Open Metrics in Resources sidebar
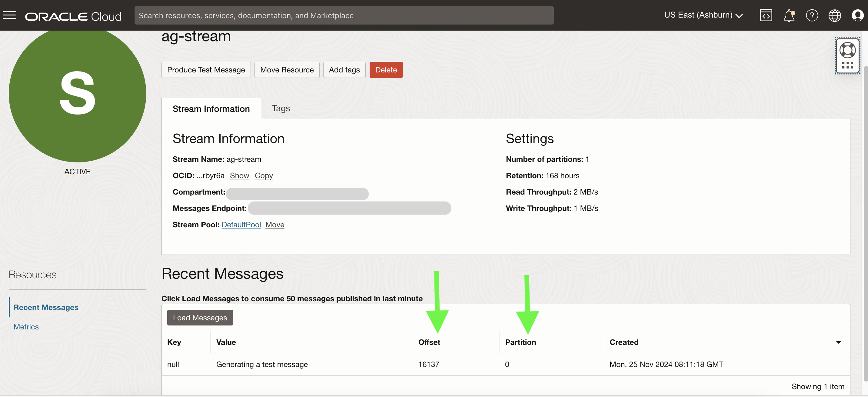Screen dimensions: 868x397 pos(26,327)
